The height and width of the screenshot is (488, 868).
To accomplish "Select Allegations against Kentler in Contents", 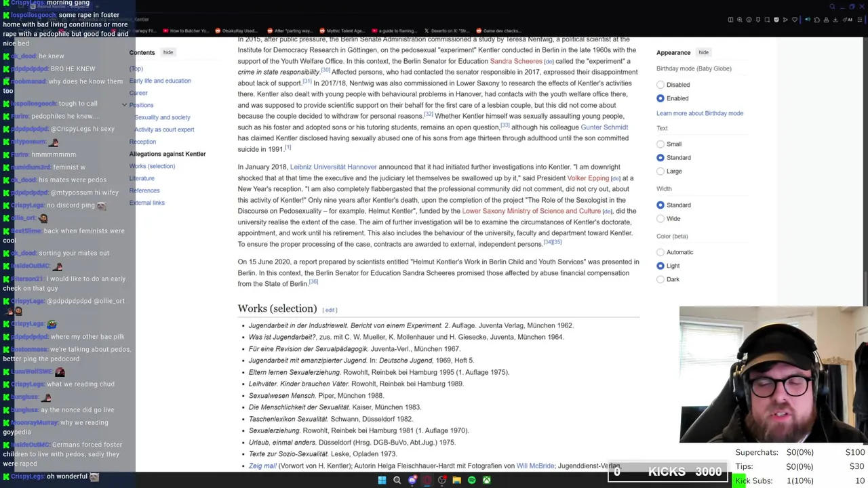I will (167, 154).
